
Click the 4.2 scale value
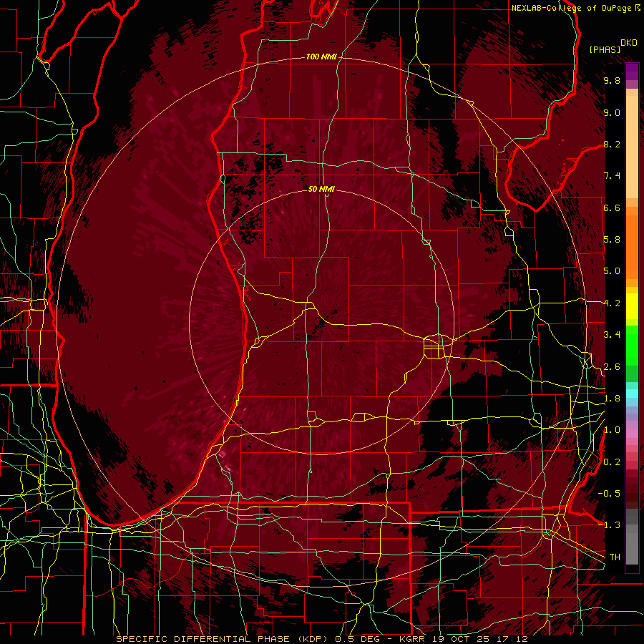pos(612,303)
